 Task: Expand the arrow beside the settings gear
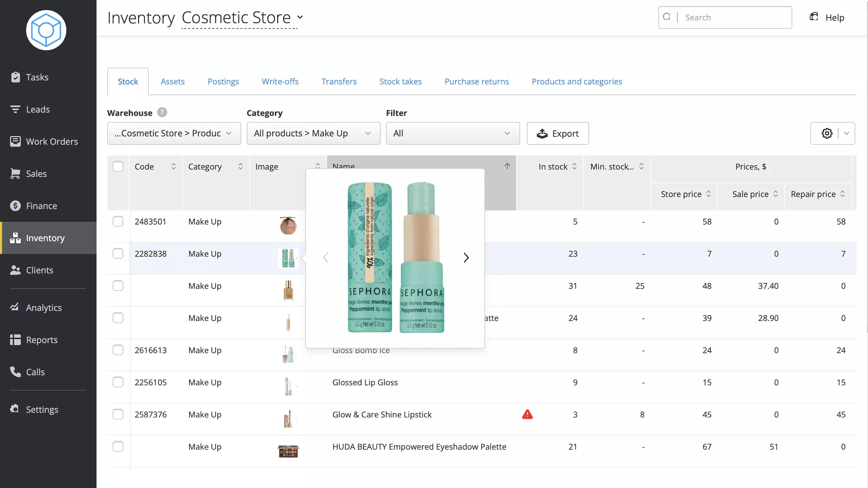tap(847, 133)
